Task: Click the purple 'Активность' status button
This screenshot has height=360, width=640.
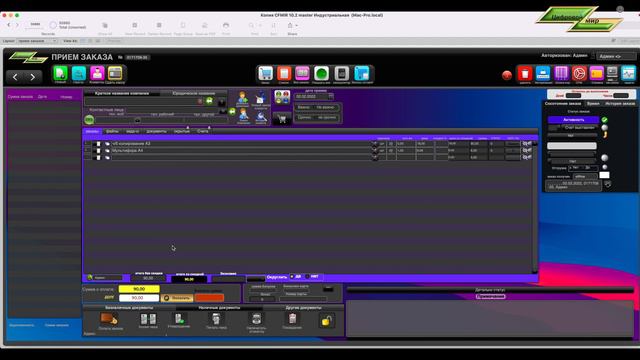Action: click(573, 120)
